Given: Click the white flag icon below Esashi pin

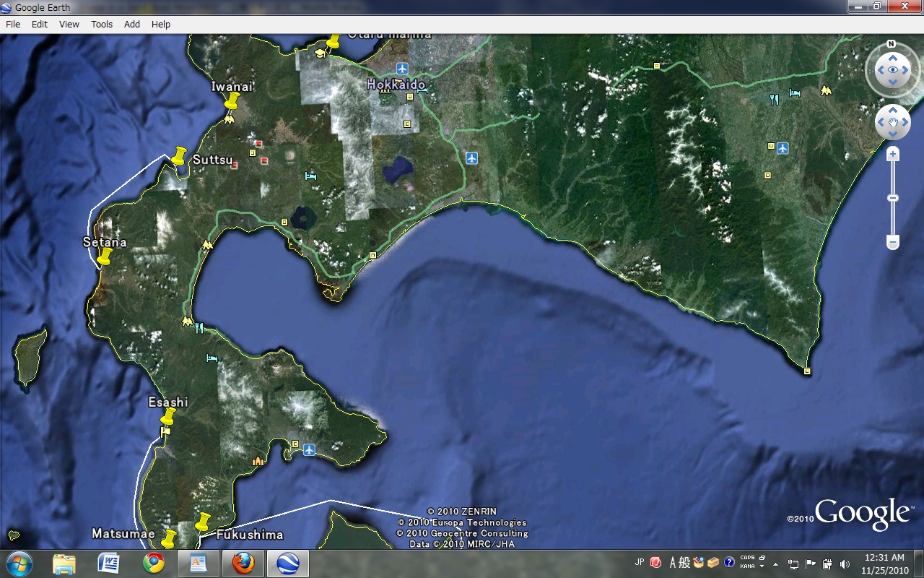Looking at the screenshot, I should [x=166, y=431].
